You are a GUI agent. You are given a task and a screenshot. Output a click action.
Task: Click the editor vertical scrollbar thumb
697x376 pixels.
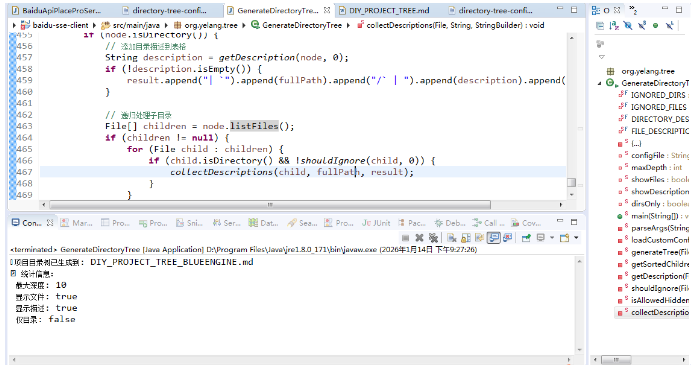click(572, 182)
